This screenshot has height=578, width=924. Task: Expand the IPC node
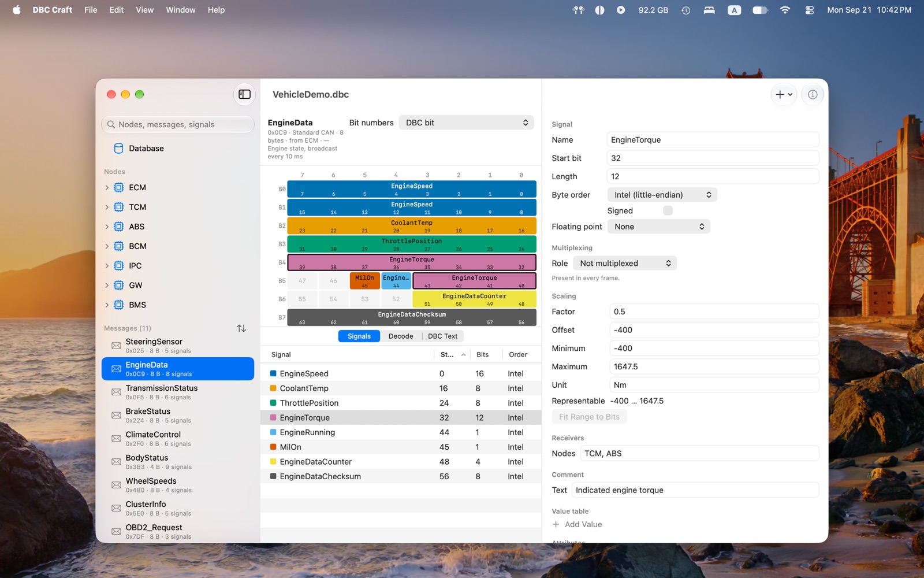pos(107,266)
